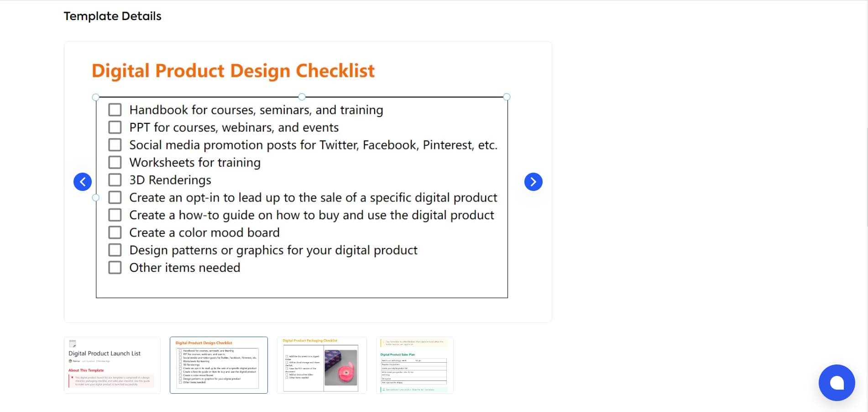This screenshot has height=412, width=868.
Task: Open the chat support widget
Action: [x=837, y=383]
